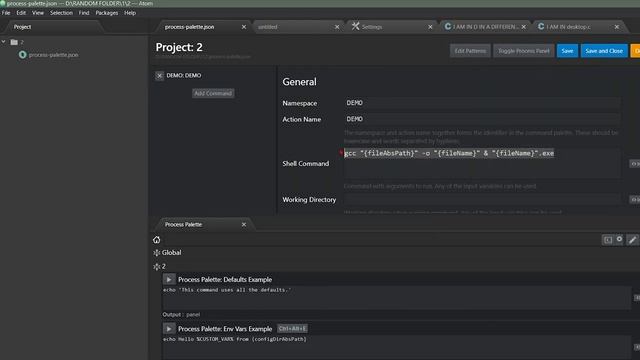Click the home icon in Process Palette panel
The height and width of the screenshot is (360, 640).
tap(157, 240)
